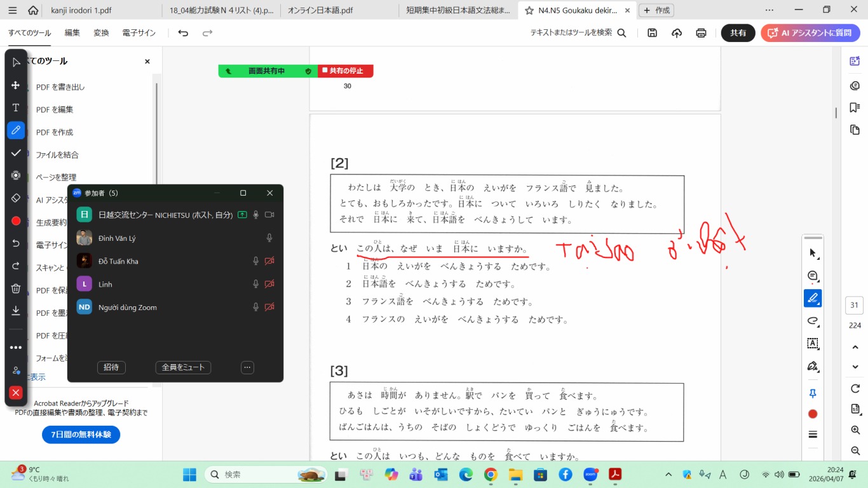Pick the red color in Zoom annotation bar
This screenshot has height=488, width=868.
pos(16,221)
